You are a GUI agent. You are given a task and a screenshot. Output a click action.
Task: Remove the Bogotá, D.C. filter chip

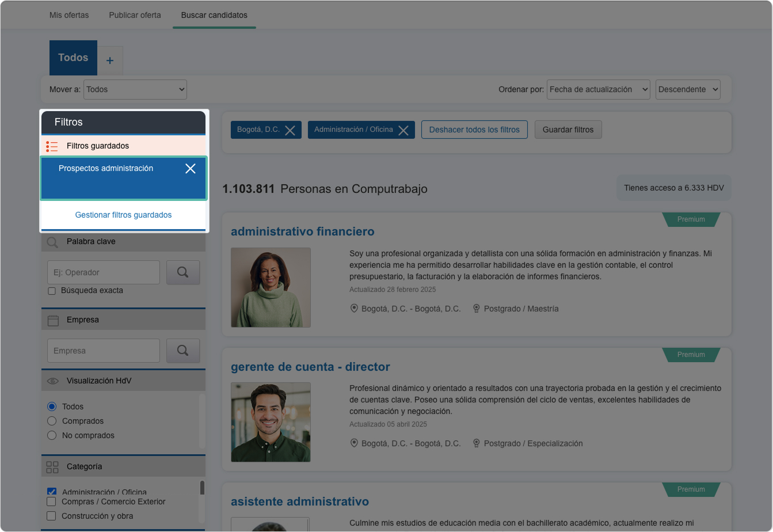290,130
